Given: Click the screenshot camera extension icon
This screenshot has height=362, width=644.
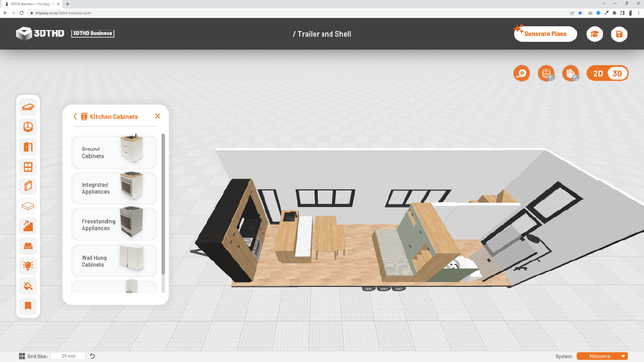Looking at the screenshot, I should point(590,13).
